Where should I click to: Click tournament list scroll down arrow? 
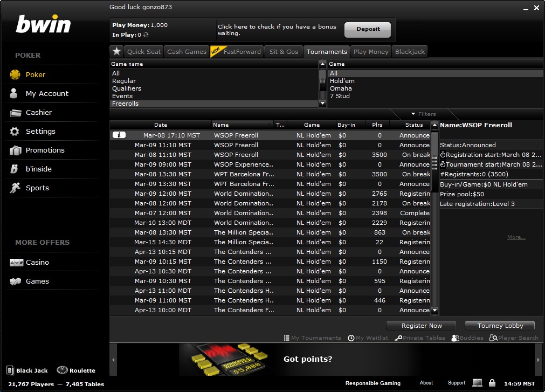434,310
